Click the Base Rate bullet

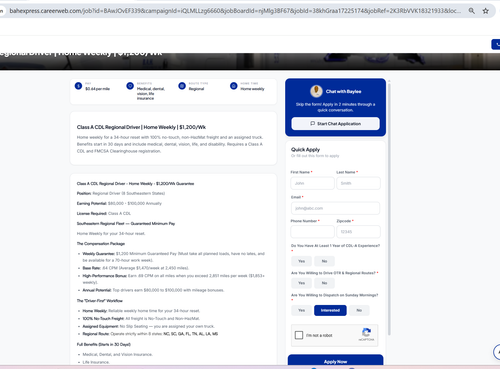click(135, 268)
